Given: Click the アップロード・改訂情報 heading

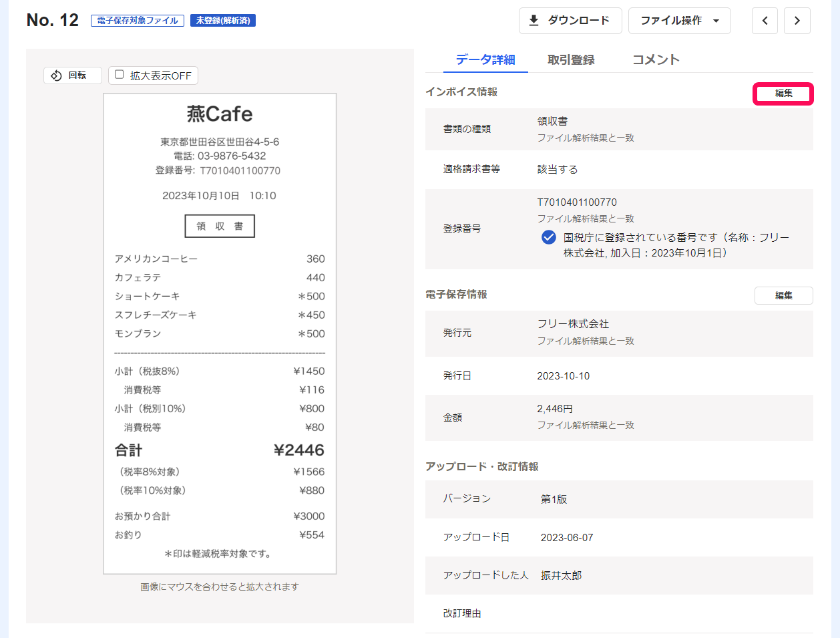Looking at the screenshot, I should click(482, 466).
